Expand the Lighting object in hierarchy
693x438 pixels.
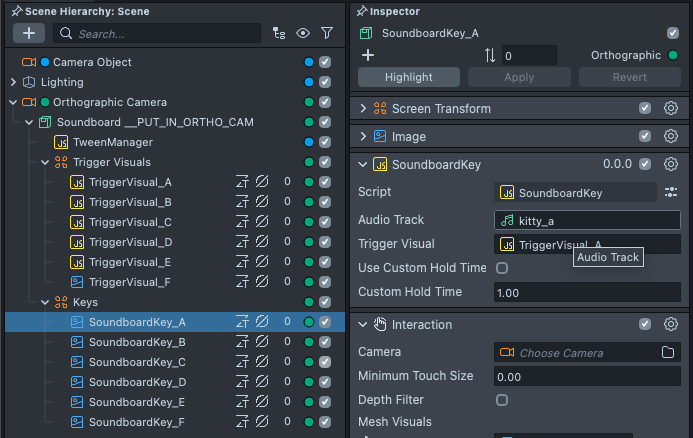pyautogui.click(x=13, y=82)
